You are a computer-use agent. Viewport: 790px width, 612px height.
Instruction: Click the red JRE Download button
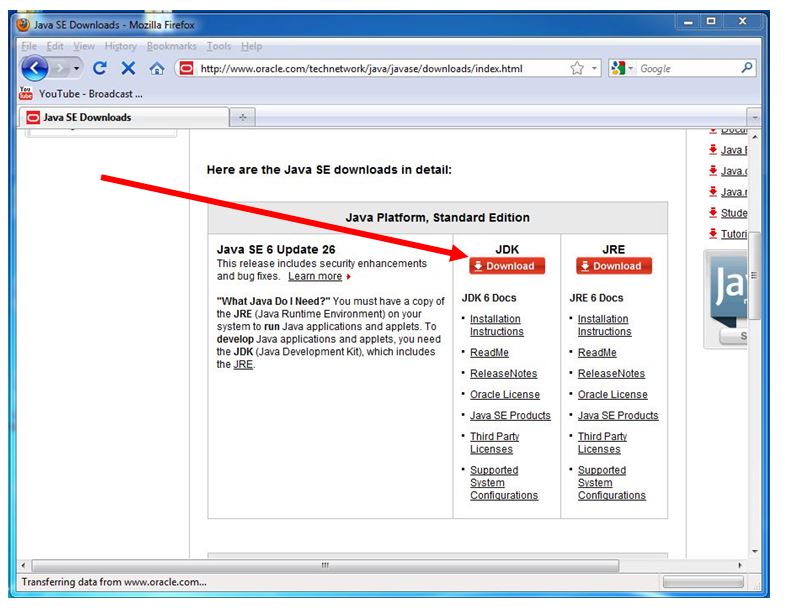614,266
